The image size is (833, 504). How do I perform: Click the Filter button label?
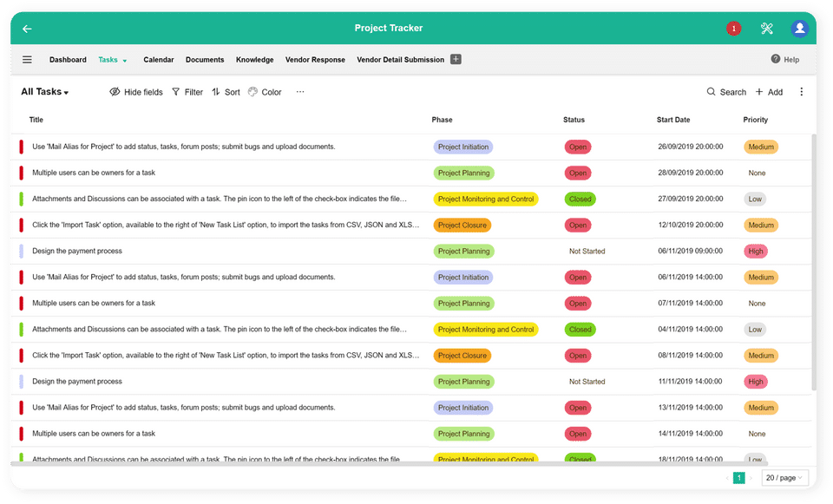click(193, 92)
